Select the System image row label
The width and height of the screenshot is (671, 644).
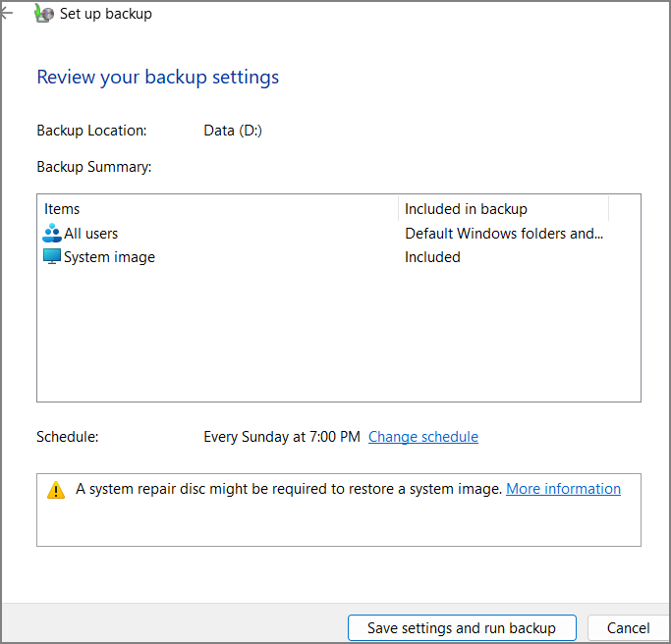tap(109, 257)
